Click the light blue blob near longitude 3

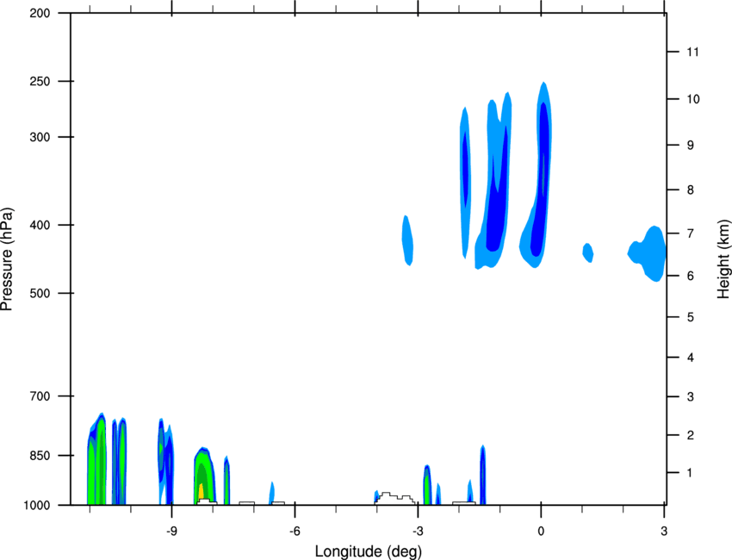[648, 253]
